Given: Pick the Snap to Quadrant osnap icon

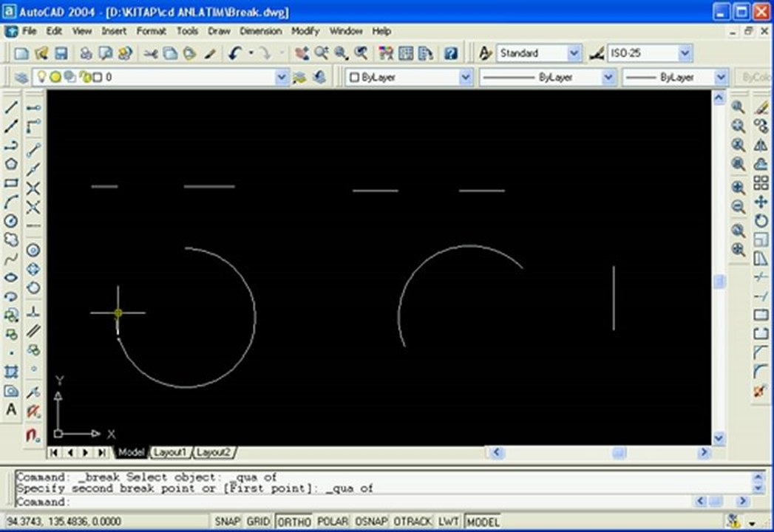Looking at the screenshot, I should [x=33, y=270].
